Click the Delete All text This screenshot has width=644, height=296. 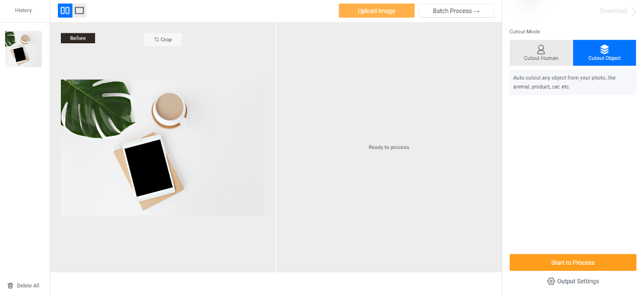pyautogui.click(x=28, y=285)
